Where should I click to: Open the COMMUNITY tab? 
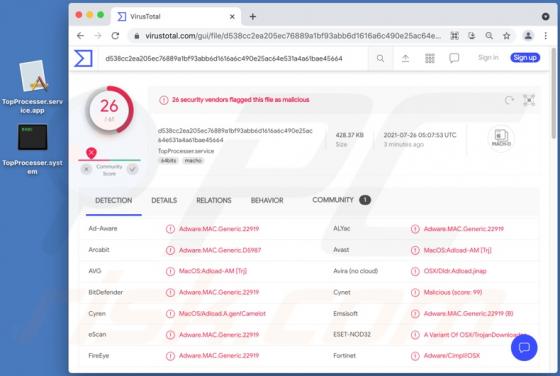click(341, 200)
